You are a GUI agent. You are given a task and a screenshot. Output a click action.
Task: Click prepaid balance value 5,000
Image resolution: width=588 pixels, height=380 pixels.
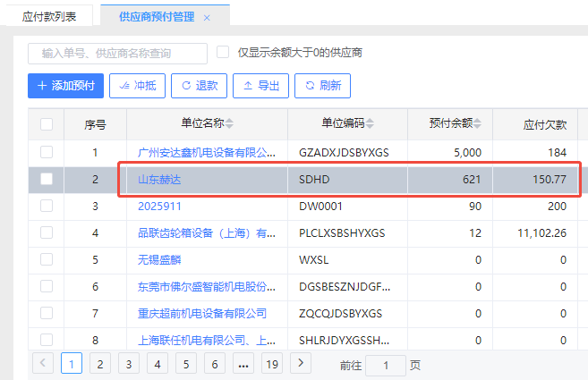467,153
